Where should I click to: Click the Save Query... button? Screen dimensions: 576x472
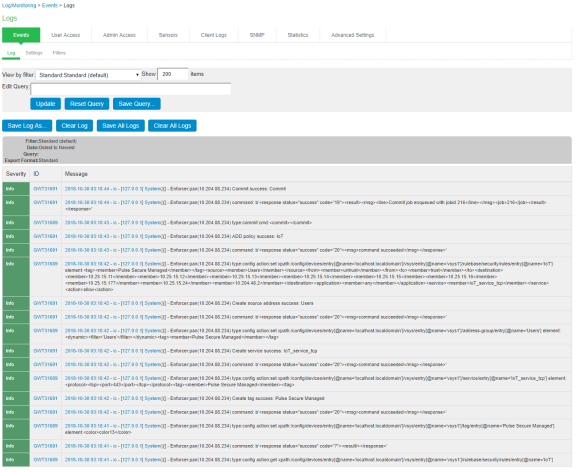coord(137,104)
